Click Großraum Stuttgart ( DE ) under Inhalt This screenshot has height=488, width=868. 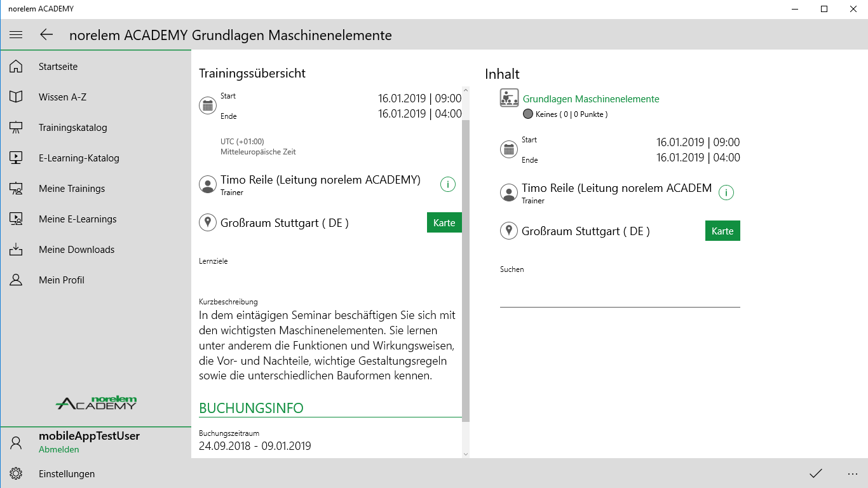[x=586, y=231]
